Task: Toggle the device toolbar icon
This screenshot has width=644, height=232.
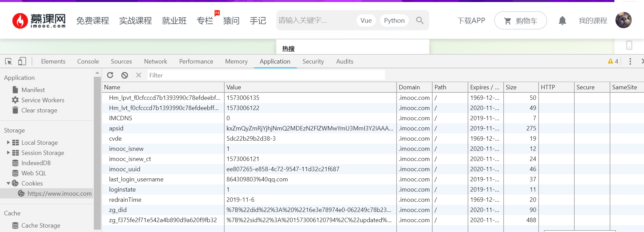Action: click(x=22, y=61)
